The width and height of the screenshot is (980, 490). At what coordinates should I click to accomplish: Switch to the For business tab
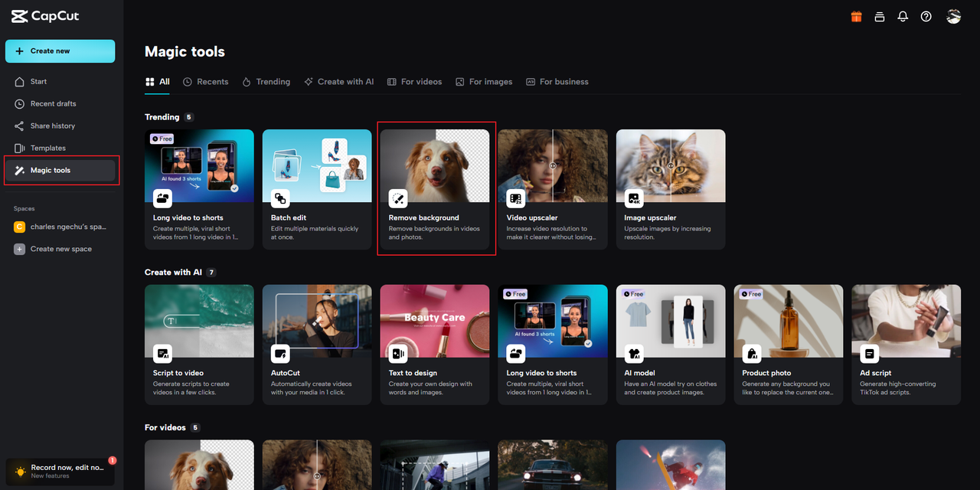(557, 82)
